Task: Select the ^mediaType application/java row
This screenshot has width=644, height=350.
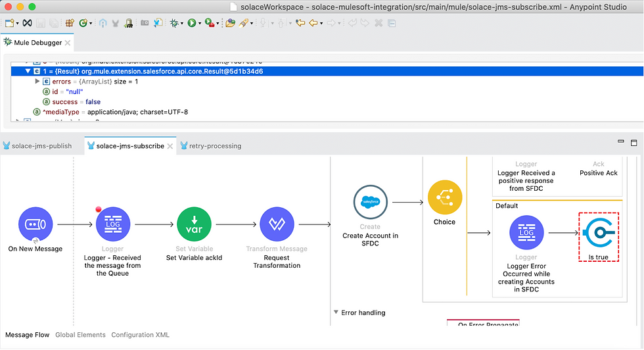Action: point(110,112)
